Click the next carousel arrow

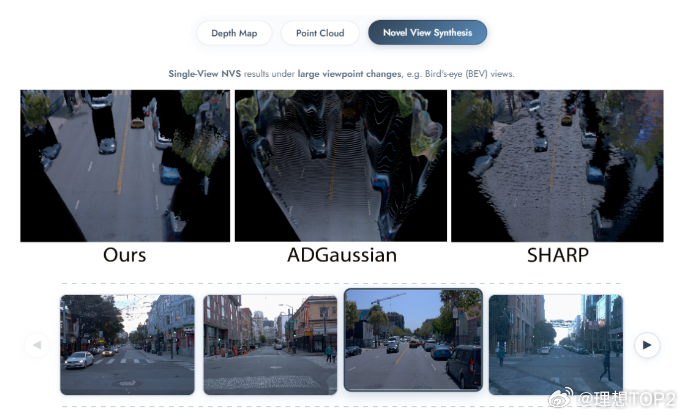(646, 345)
